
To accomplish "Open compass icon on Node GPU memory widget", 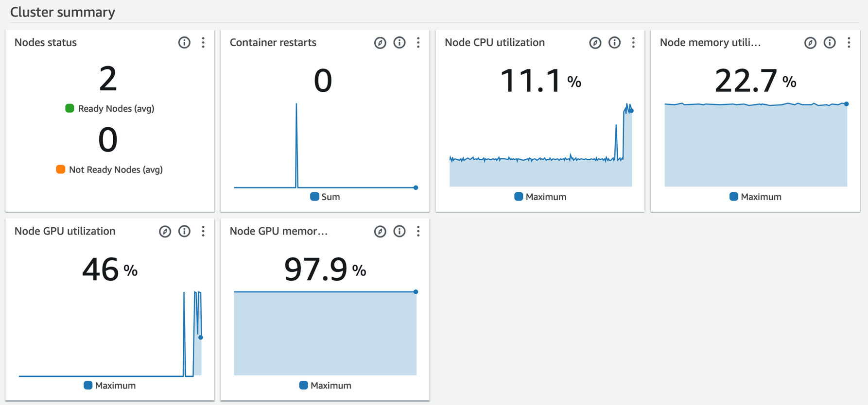I will coord(380,232).
